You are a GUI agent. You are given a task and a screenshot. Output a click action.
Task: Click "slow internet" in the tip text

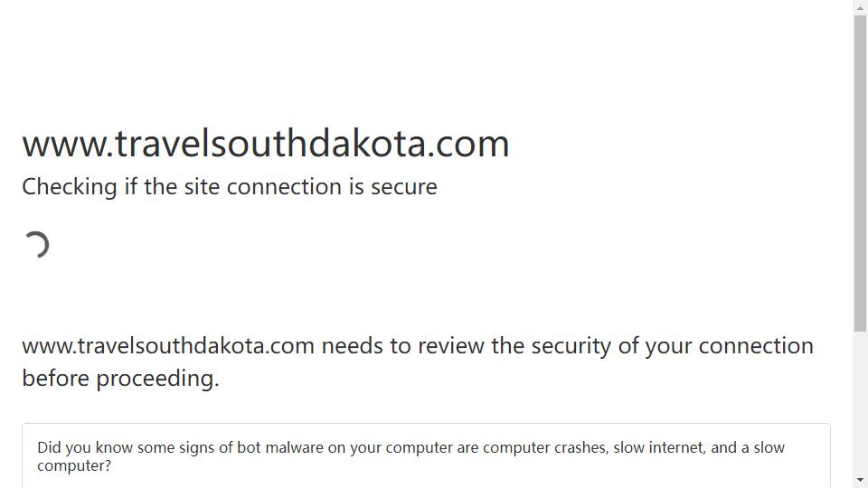coord(658,447)
